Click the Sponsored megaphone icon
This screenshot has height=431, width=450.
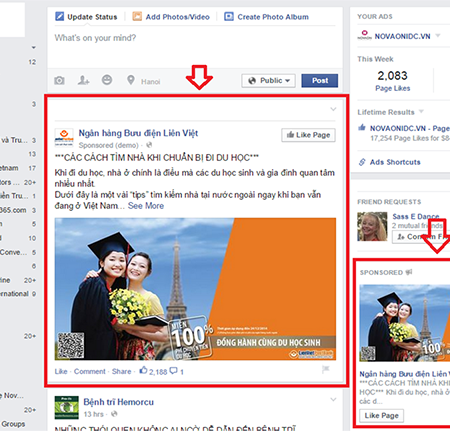coord(409,272)
